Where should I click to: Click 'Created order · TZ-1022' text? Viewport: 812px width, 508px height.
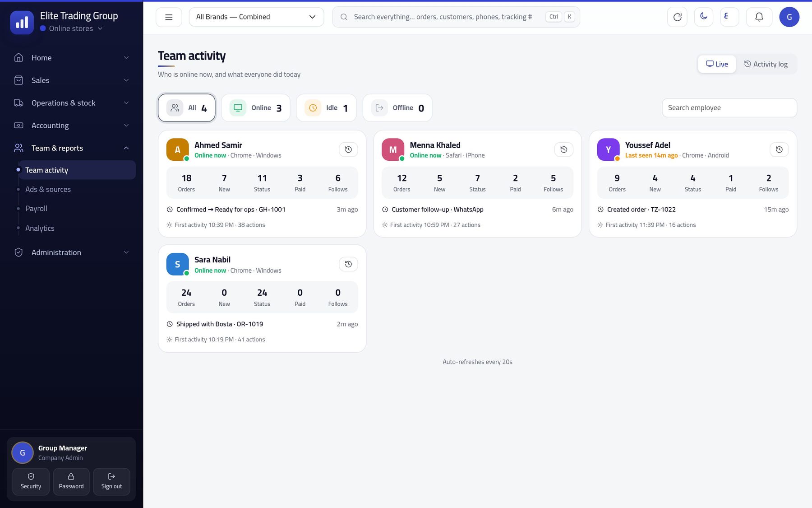641,210
